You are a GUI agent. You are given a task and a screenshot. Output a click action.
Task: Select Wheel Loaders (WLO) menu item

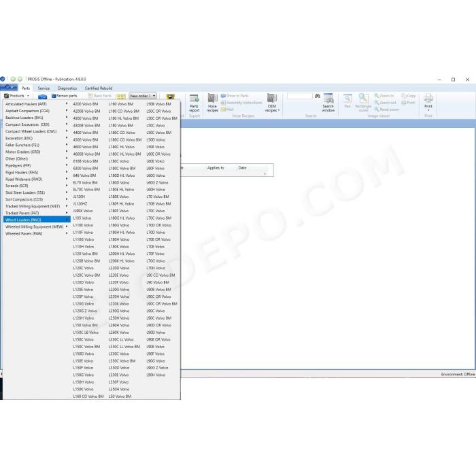tap(37, 220)
